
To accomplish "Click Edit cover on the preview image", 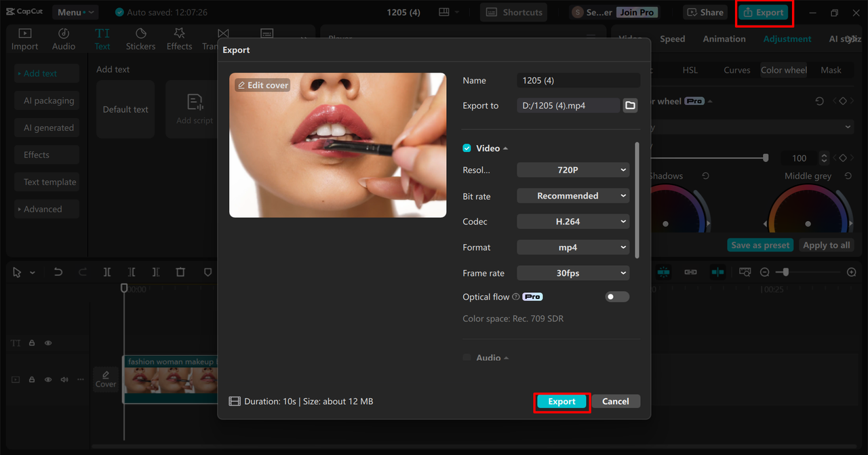I will coord(262,85).
